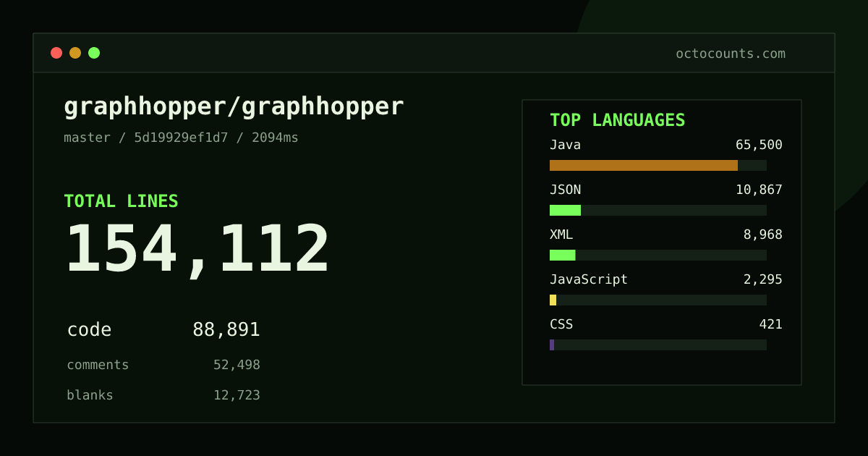Click the JavaScript language label
The width and height of the screenshot is (868, 456).
pos(589,279)
